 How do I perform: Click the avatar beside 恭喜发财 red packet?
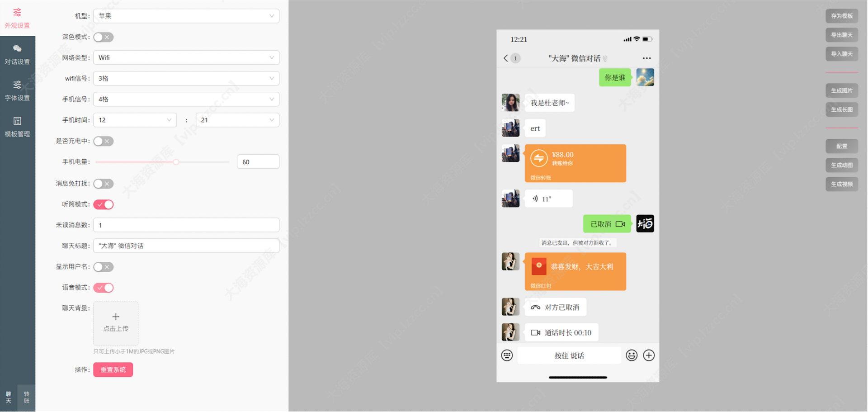[510, 261]
